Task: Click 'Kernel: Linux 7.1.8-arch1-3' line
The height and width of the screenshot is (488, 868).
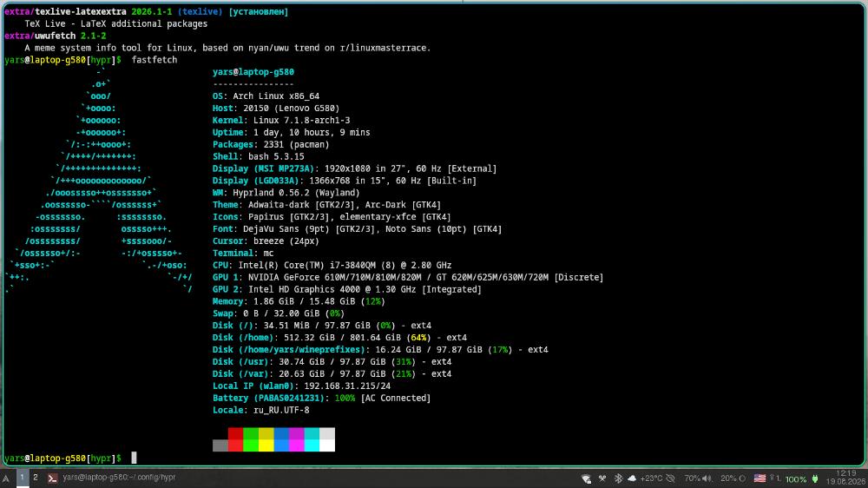Action: [281, 120]
